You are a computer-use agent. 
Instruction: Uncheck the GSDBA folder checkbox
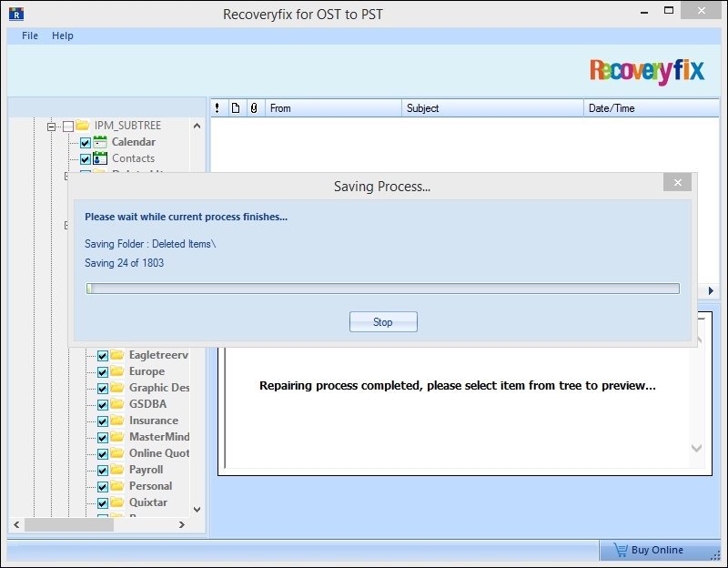click(x=103, y=404)
